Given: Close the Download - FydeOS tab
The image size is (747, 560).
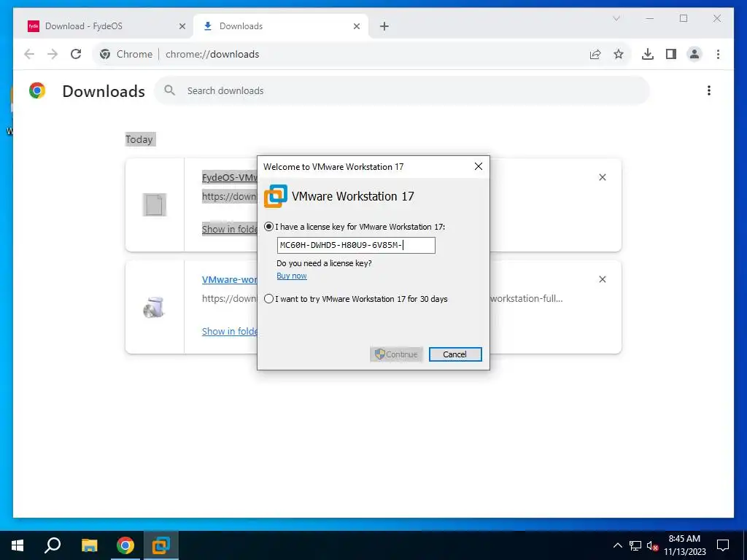Looking at the screenshot, I should 182,26.
